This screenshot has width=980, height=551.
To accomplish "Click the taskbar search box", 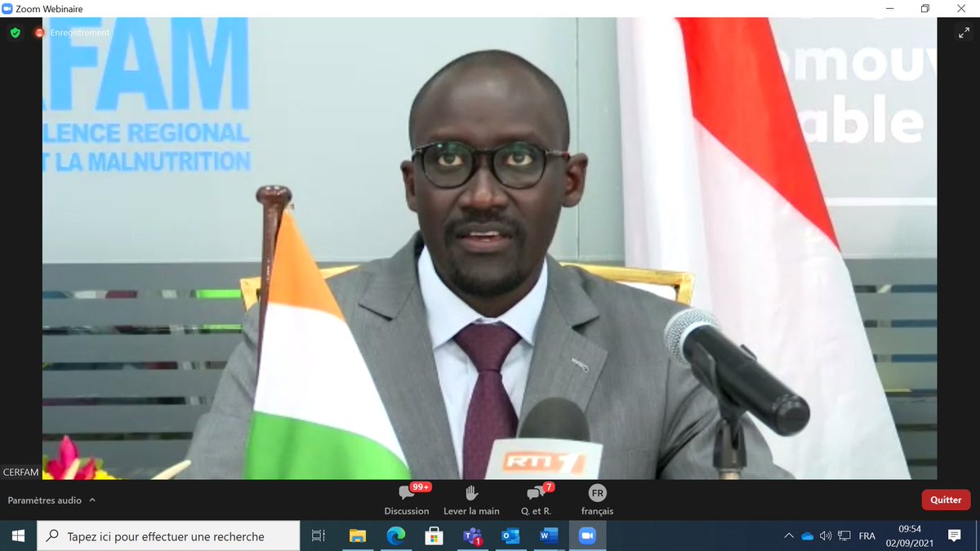I will point(169,536).
